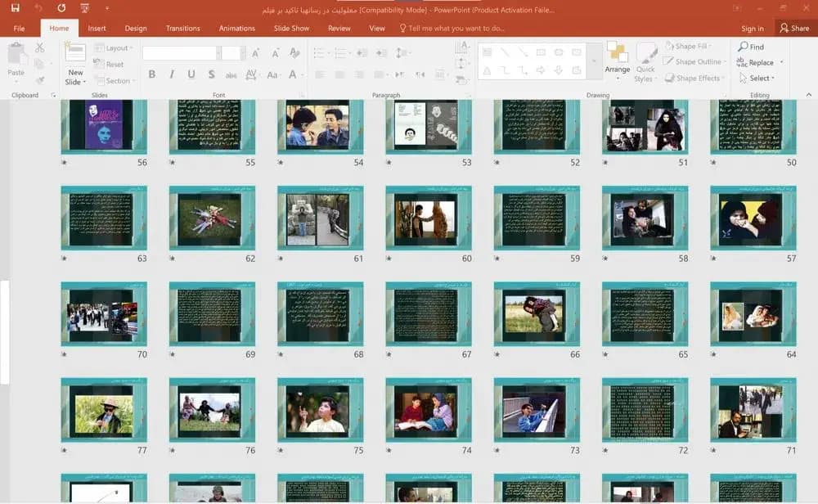
Task: Expand the Select dropdown in Editing
Action: coord(757,78)
